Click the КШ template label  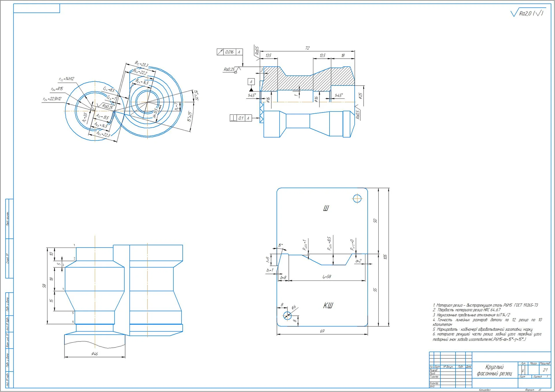pos(328,306)
